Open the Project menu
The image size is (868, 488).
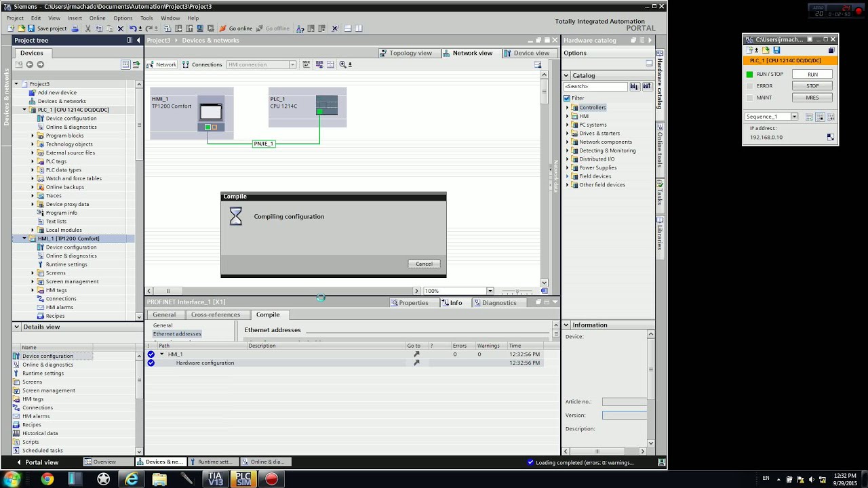15,18
